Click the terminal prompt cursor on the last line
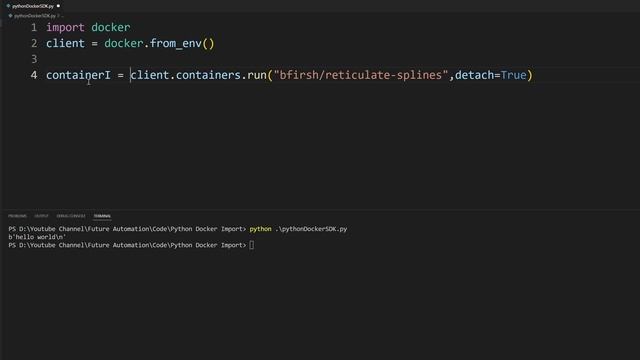This screenshot has height=360, width=640. 251,245
